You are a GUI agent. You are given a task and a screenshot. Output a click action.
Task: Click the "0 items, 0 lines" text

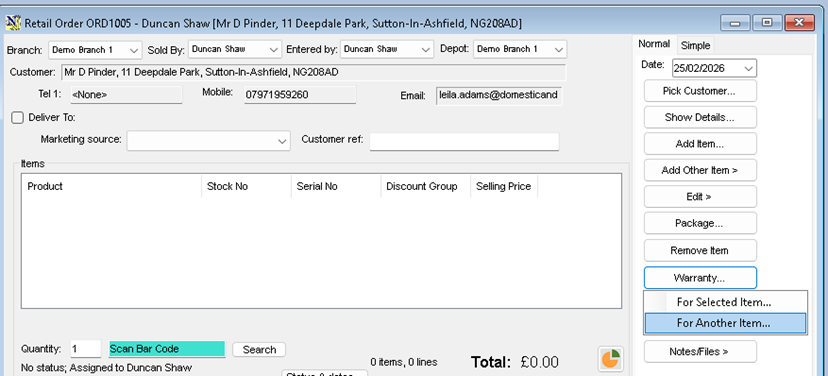pyautogui.click(x=404, y=362)
